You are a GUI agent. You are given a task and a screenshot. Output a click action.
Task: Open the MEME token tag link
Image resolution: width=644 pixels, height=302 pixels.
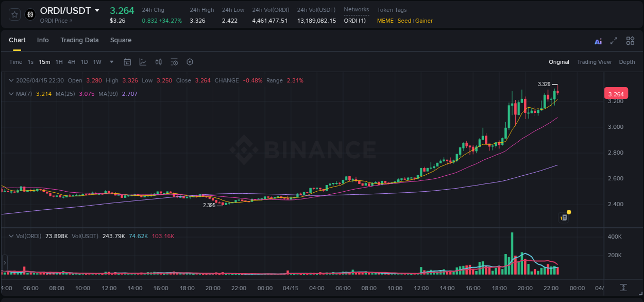[385, 21]
